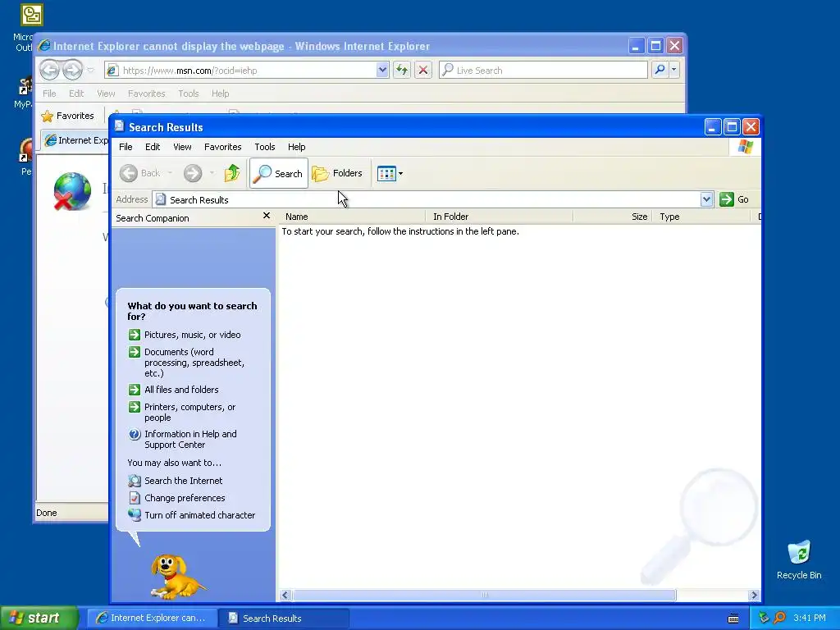Open Internet Explorer File menu
840x630 pixels.
[x=49, y=94]
